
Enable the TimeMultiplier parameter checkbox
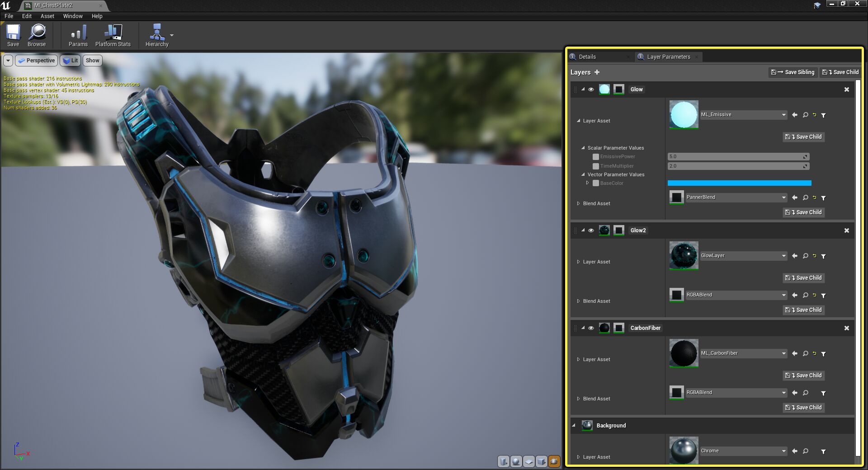pyautogui.click(x=596, y=166)
